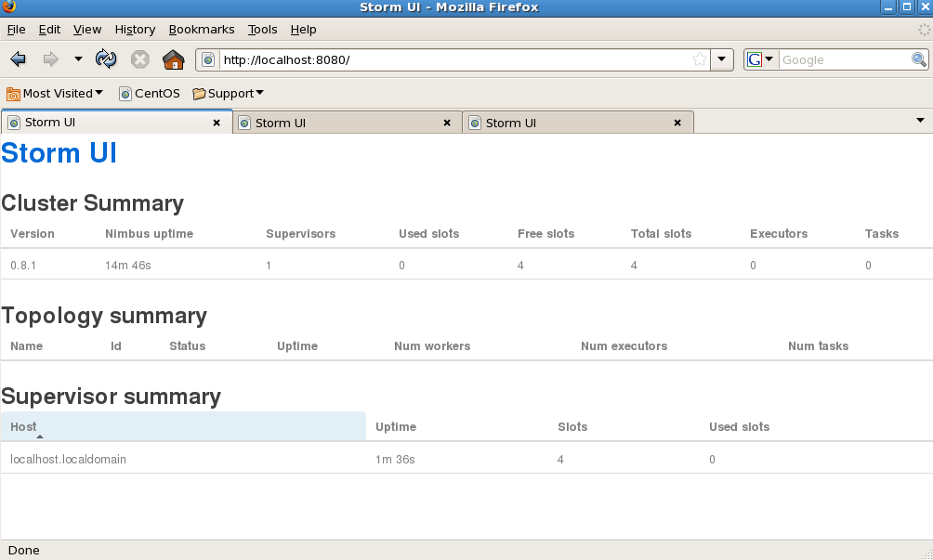Viewport: 933px width, 560px height.
Task: Sort topologies by Num executors column
Action: (624, 345)
